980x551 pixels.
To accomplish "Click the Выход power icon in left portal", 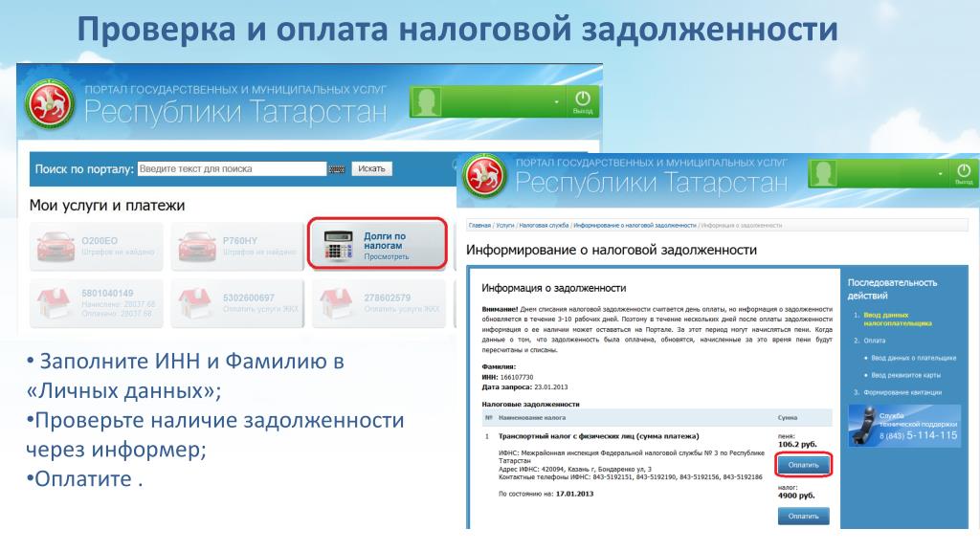I will [x=582, y=101].
